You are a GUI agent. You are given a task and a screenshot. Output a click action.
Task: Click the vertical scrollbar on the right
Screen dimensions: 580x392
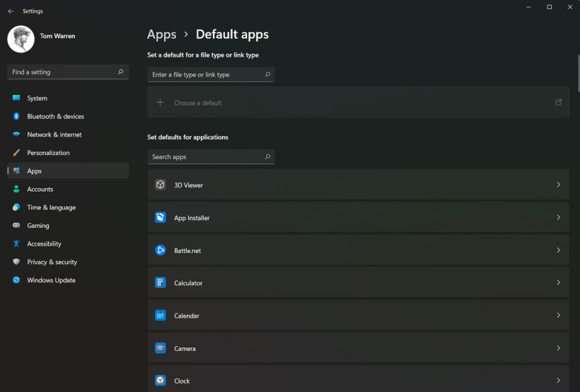[x=579, y=73]
